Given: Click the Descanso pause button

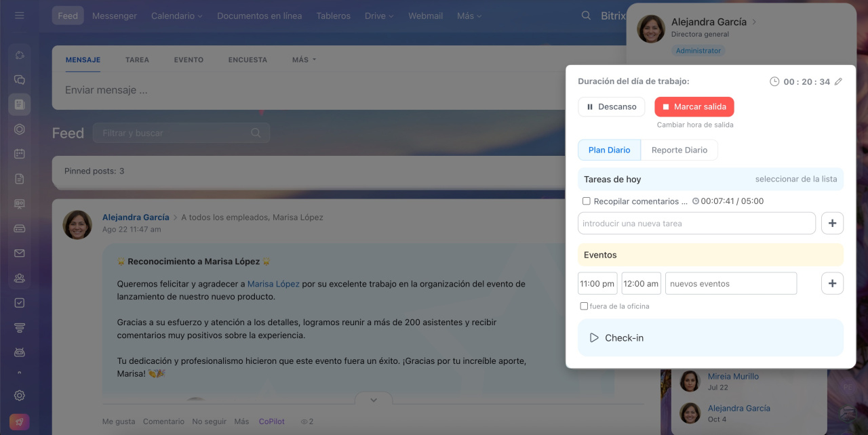Looking at the screenshot, I should click(611, 107).
